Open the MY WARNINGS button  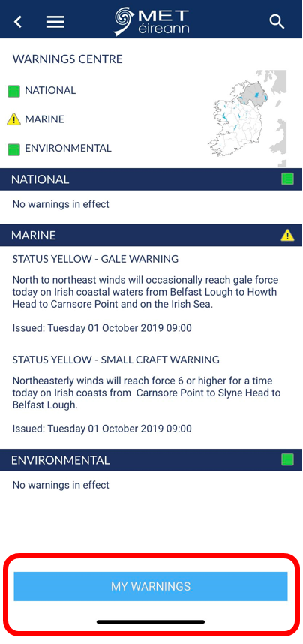[151, 586]
